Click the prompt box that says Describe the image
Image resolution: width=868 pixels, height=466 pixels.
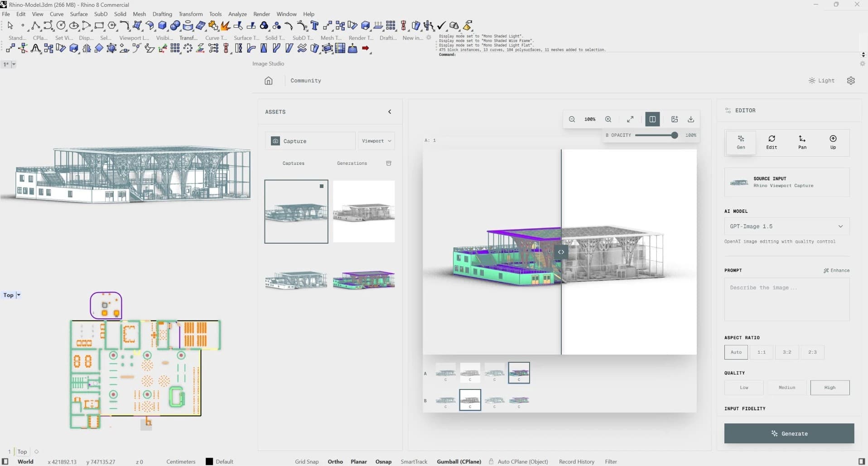pyautogui.click(x=786, y=299)
